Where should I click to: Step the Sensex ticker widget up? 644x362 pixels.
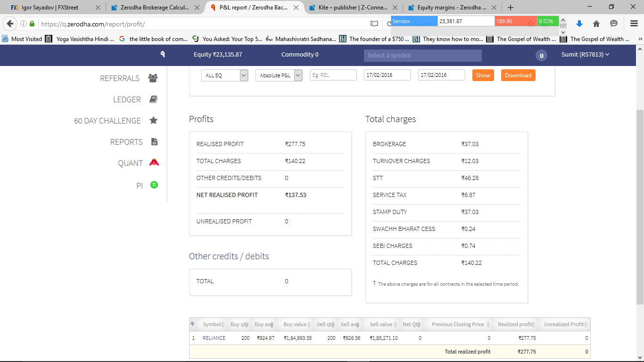click(x=563, y=21)
